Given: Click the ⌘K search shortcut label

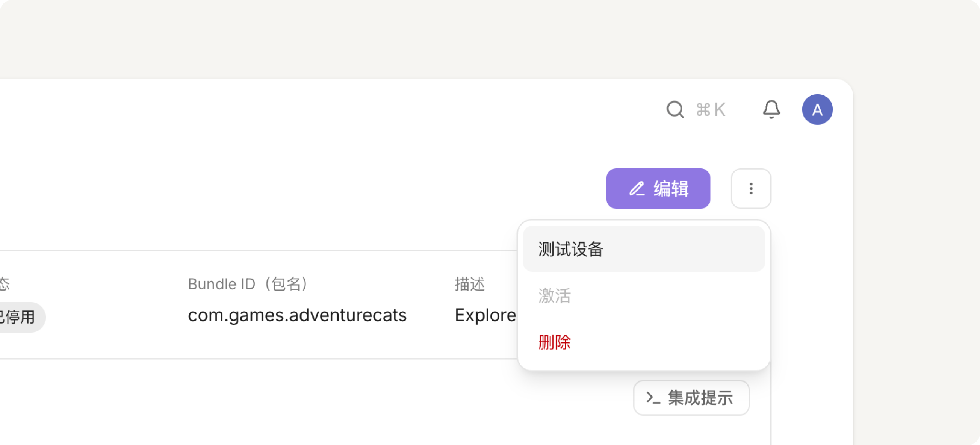Looking at the screenshot, I should pos(711,110).
